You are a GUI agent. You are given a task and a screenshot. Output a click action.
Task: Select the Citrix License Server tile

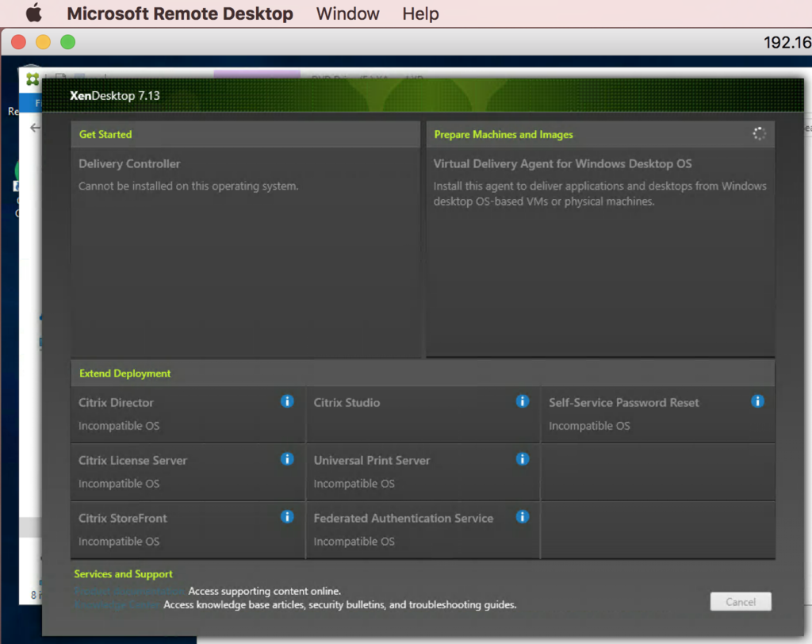[x=187, y=472]
